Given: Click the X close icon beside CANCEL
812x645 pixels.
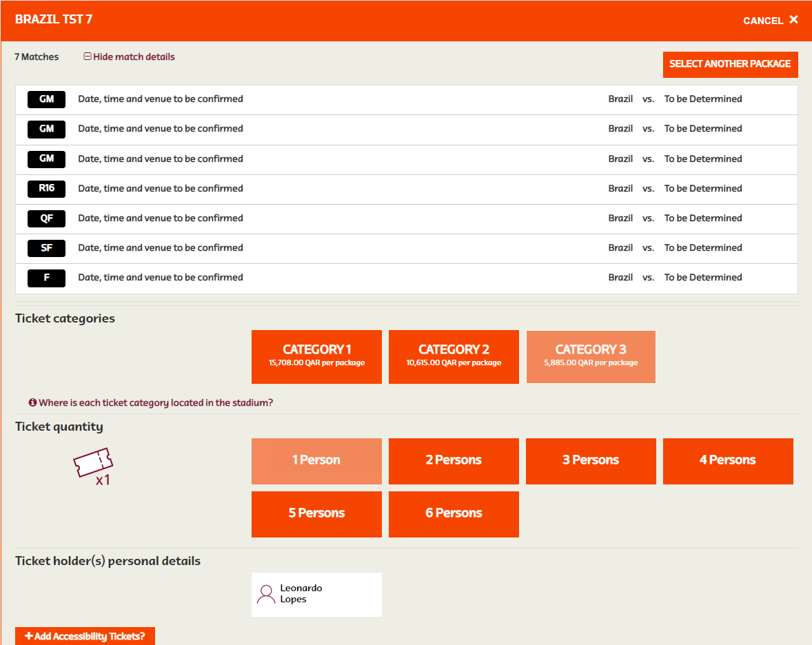Looking at the screenshot, I should (x=793, y=20).
